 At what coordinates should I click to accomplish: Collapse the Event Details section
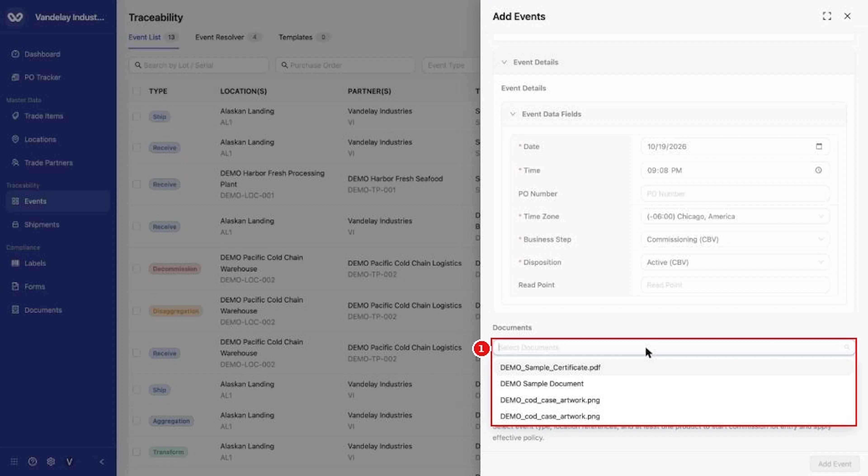point(504,62)
